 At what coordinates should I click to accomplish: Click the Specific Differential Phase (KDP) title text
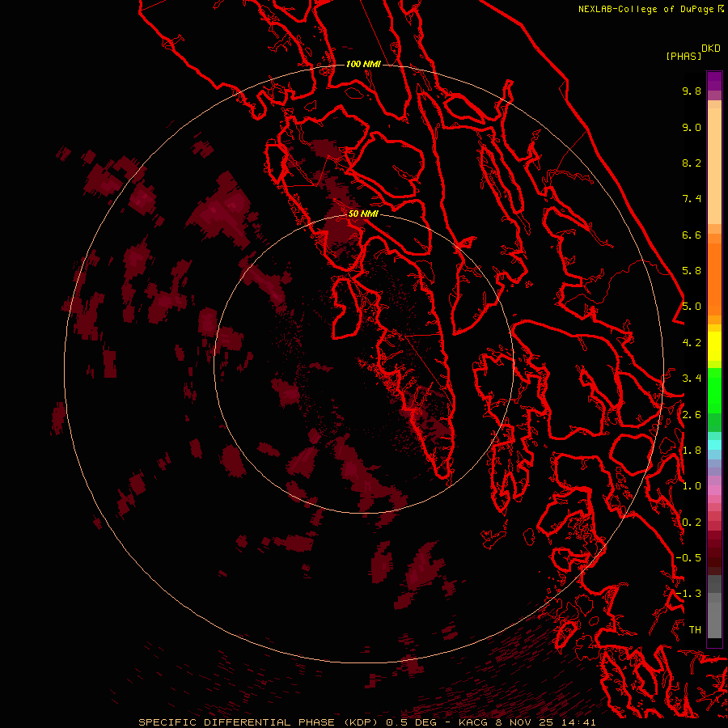[x=260, y=722]
